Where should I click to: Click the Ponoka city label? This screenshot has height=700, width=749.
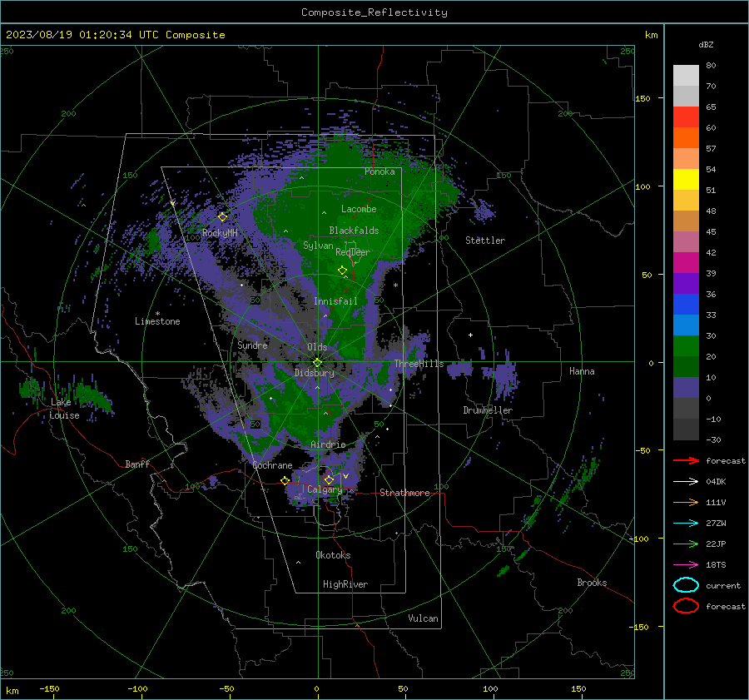tap(379, 171)
